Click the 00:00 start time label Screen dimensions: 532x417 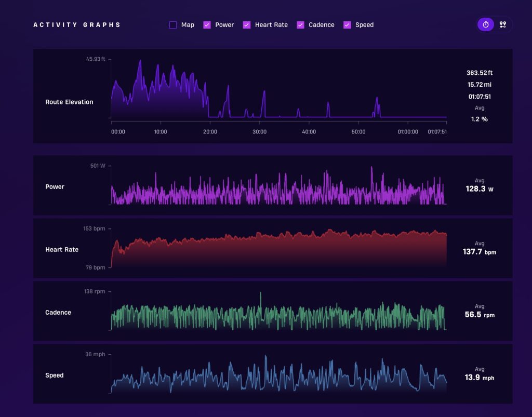(x=118, y=131)
